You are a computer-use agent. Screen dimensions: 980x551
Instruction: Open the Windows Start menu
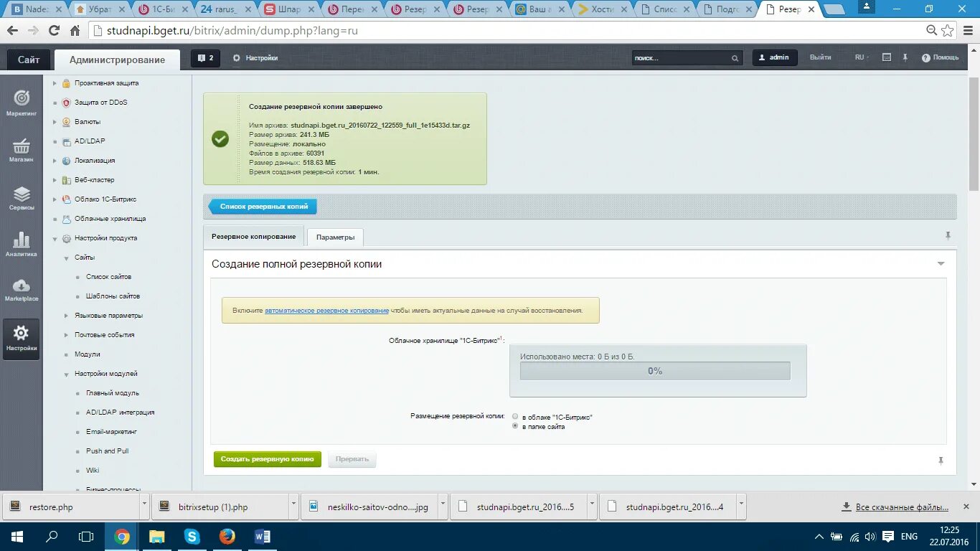[x=16, y=536]
